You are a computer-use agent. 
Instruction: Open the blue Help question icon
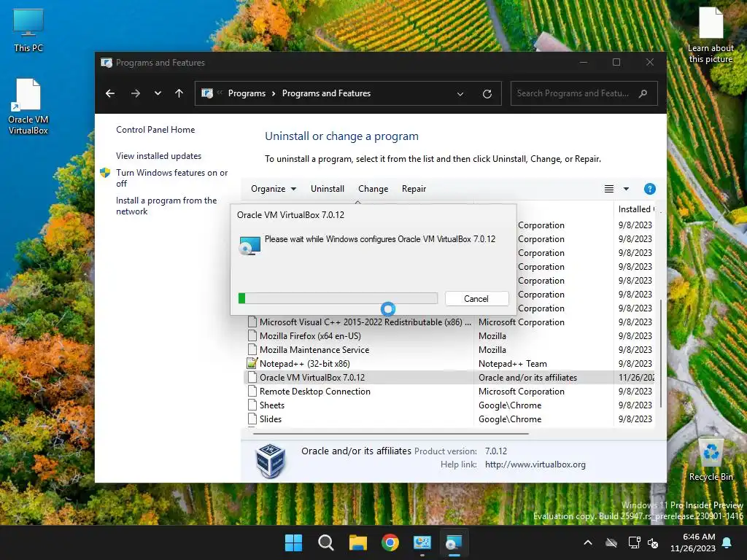point(649,189)
